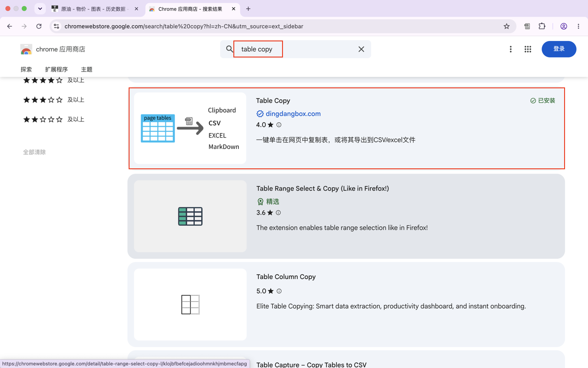Click the Table Copy thumbnail image
The width and height of the screenshot is (588, 368).
(x=190, y=128)
